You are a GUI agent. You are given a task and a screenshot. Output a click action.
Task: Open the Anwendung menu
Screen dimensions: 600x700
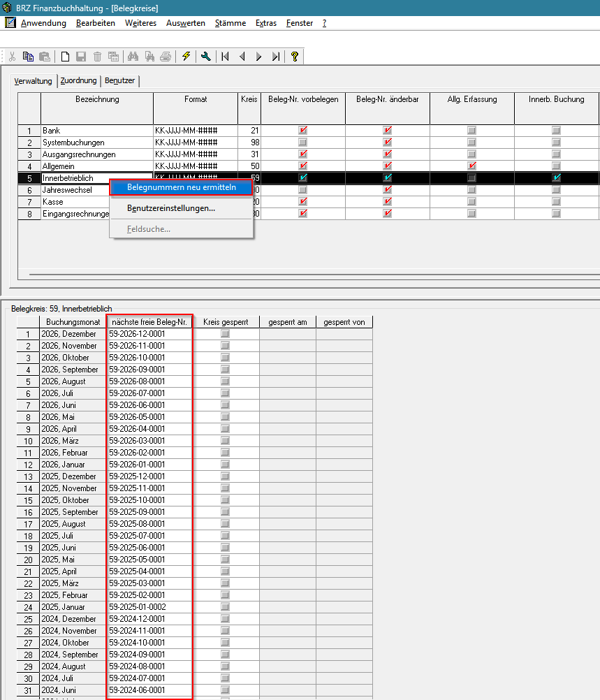(43, 23)
